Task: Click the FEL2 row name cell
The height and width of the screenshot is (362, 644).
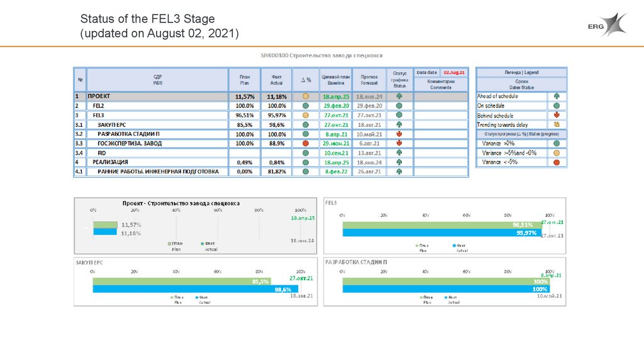Action: click(158, 106)
